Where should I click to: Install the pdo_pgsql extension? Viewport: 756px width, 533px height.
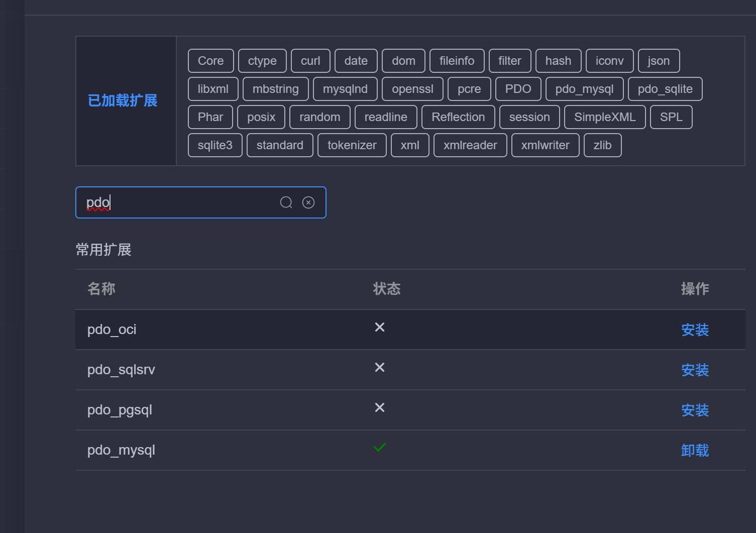tap(695, 410)
